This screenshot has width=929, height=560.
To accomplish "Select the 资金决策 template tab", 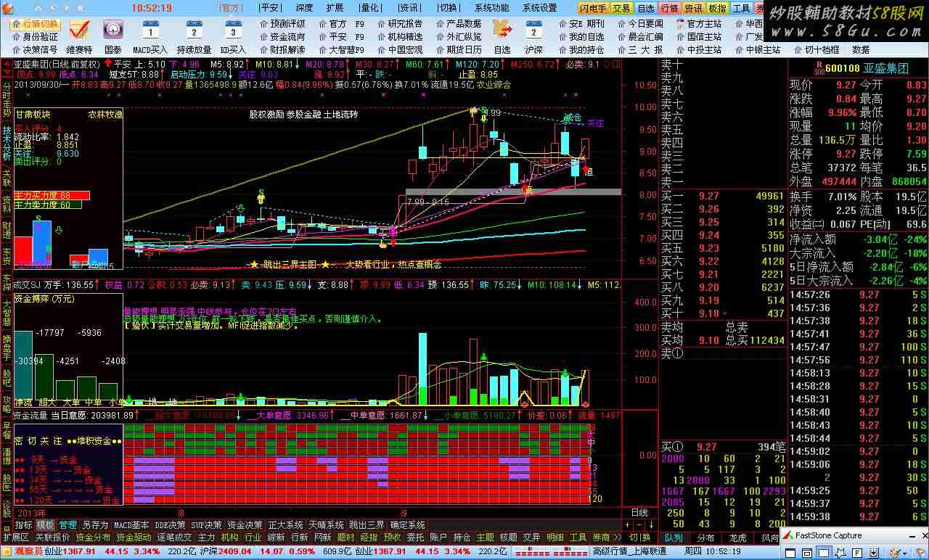I will click(x=245, y=524).
